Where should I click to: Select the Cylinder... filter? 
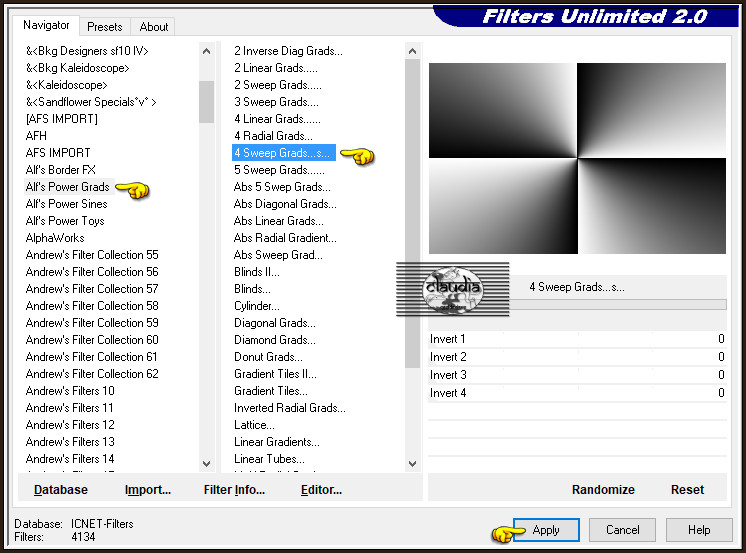257,306
